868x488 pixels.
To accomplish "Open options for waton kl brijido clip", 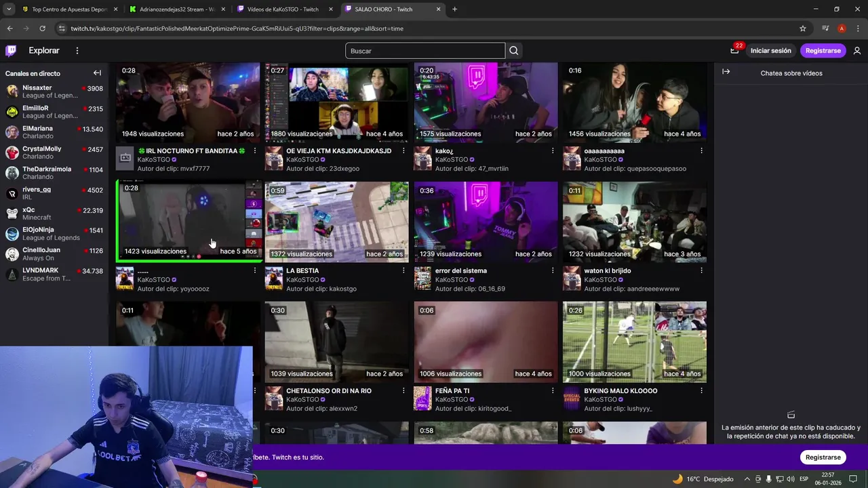I will click(701, 270).
